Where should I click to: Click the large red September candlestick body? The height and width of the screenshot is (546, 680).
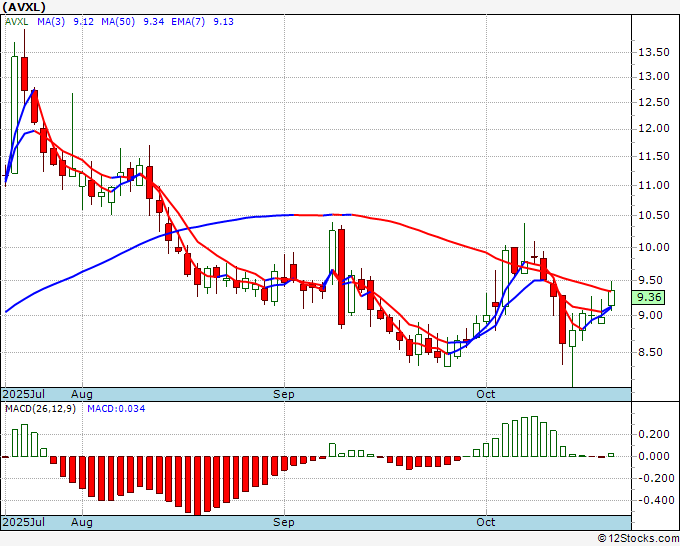point(342,277)
